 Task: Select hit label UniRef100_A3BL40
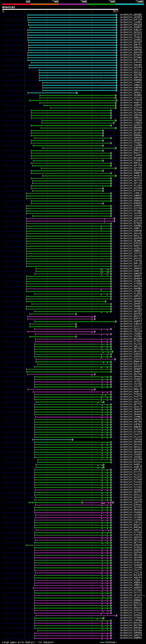(x=131, y=30)
